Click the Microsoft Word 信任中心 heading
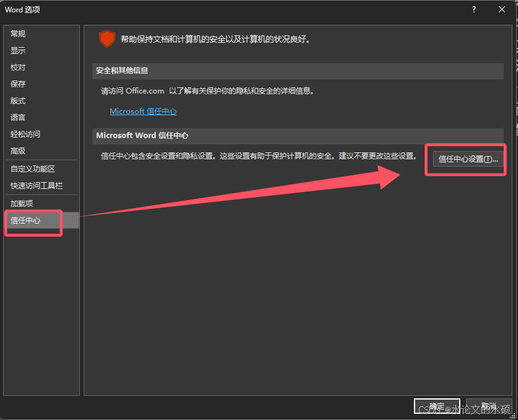This screenshot has height=420, width=518. coord(142,136)
